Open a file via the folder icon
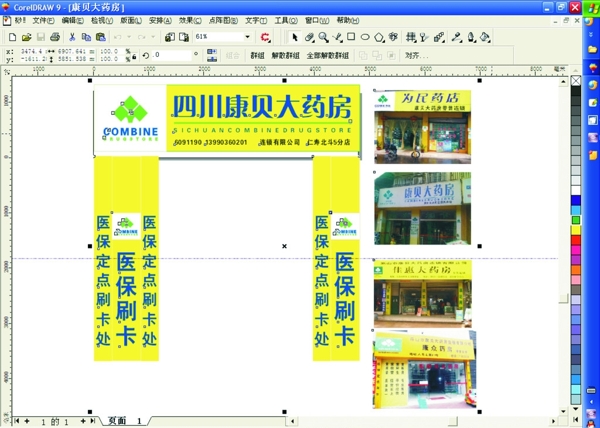This screenshot has height=428, width=600. point(26,37)
